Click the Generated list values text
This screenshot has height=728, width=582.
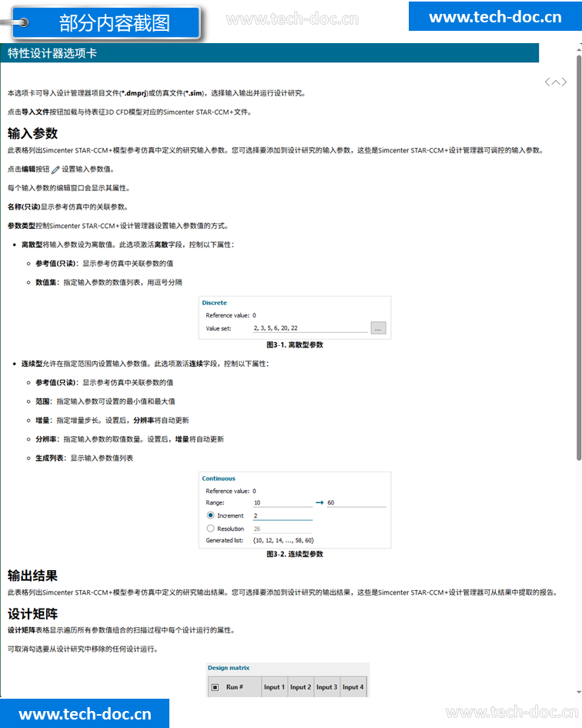click(283, 541)
